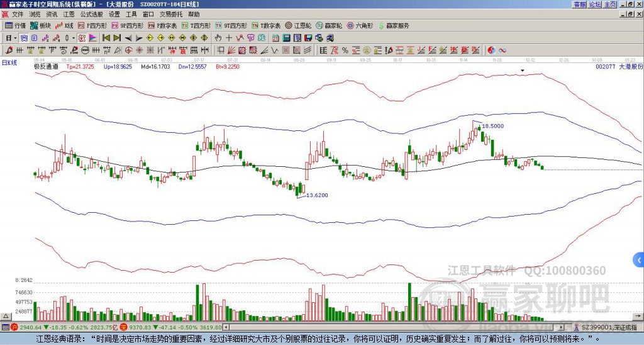Jump to first bar with skip-back icon
This screenshot has width=644, height=345.
click(106, 38)
